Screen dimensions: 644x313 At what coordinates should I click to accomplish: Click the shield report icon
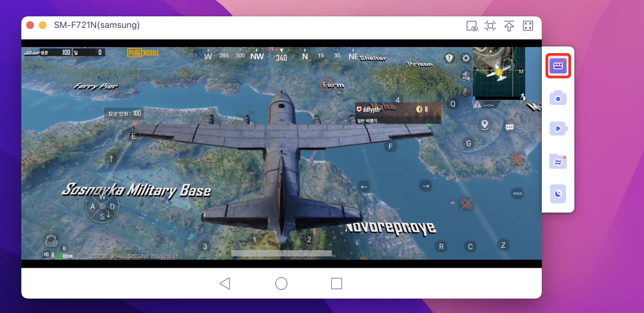(449, 58)
